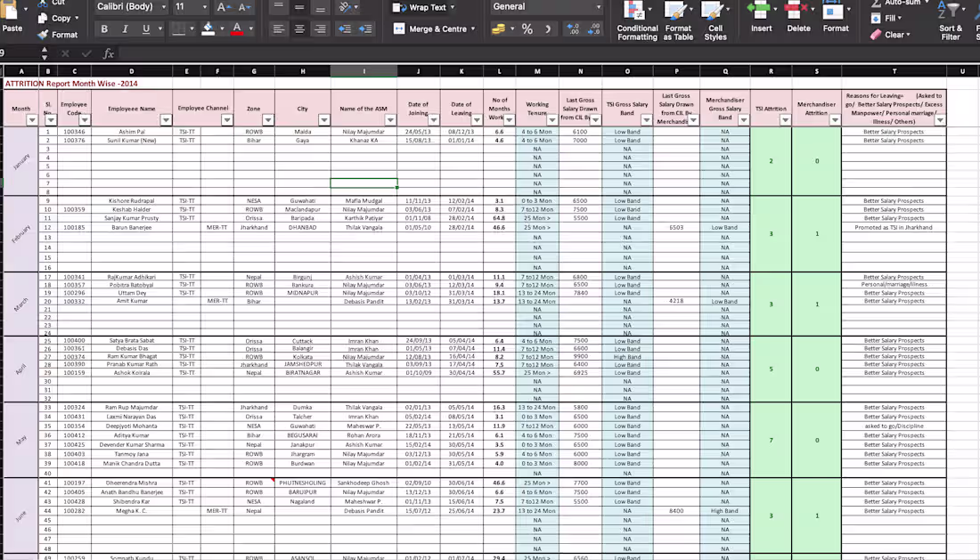The height and width of the screenshot is (560, 980).
Task: Open Sort & Filter
Action: 951,21
